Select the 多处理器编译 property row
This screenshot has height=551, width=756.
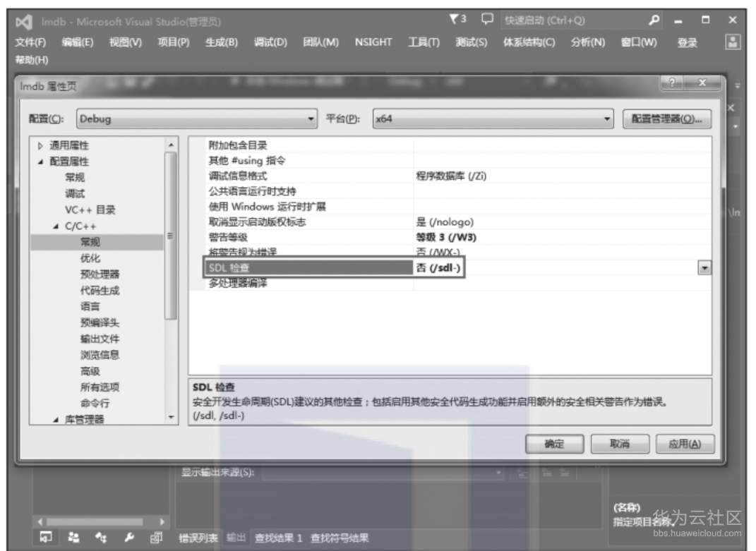[x=450, y=284]
